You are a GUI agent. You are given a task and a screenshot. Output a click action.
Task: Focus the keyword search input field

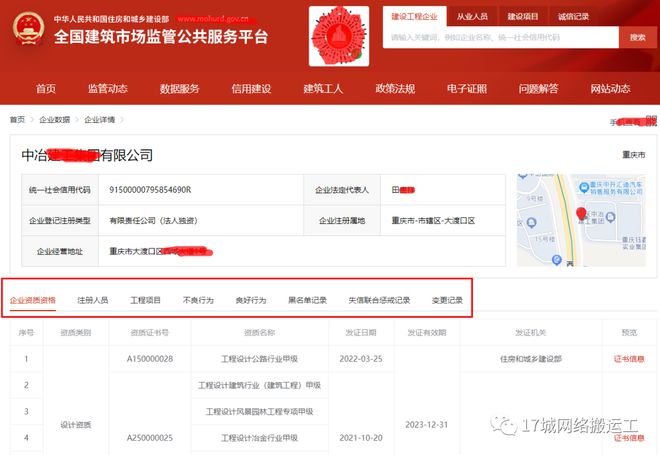[501, 37]
